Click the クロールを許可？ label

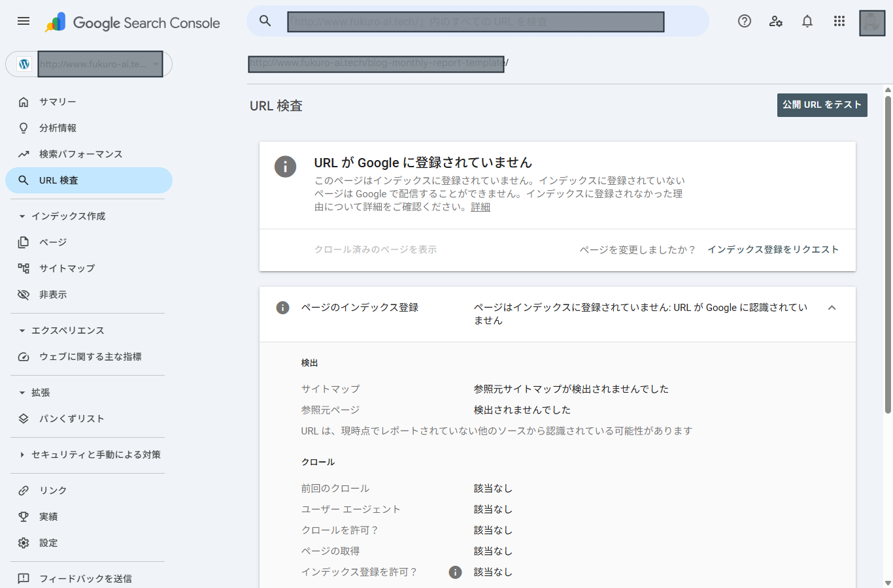pyautogui.click(x=340, y=531)
